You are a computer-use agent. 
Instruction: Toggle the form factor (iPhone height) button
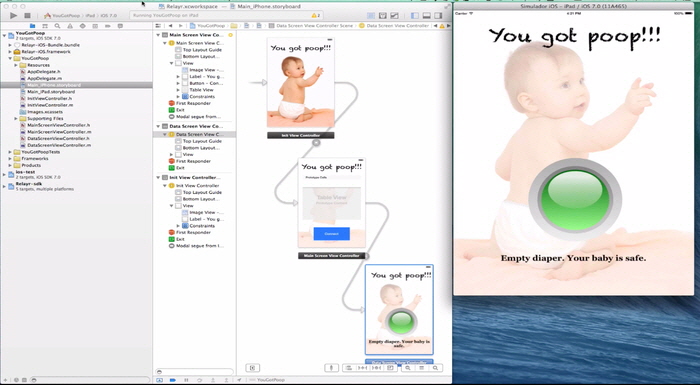[x=331, y=368]
